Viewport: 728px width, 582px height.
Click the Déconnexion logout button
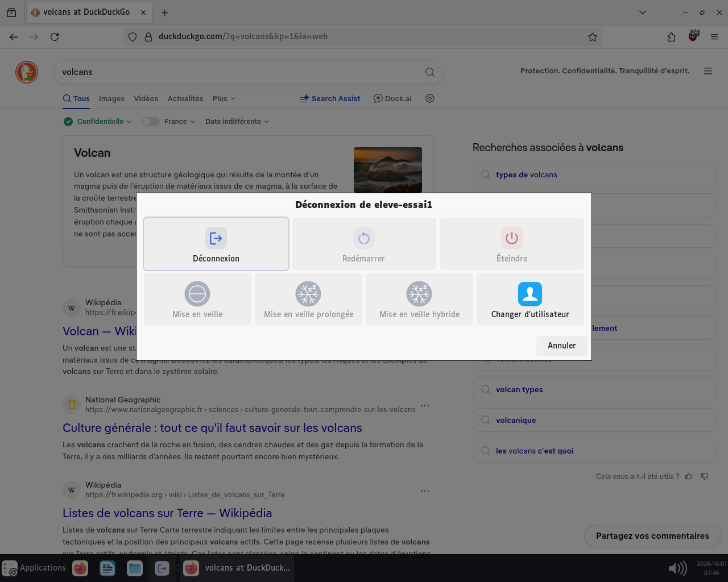216,244
